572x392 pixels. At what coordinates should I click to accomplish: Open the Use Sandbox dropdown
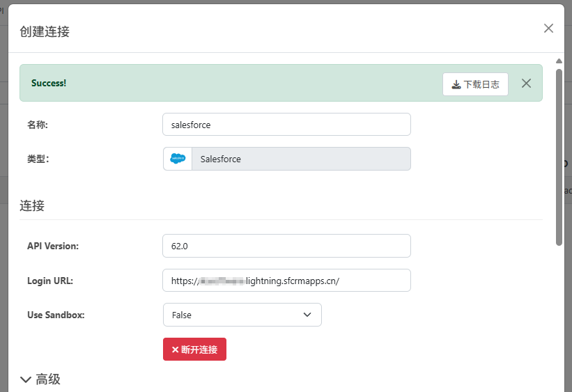click(x=242, y=315)
